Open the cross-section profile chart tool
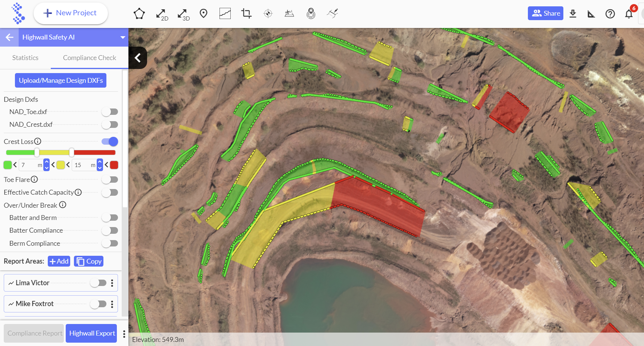 225,14
